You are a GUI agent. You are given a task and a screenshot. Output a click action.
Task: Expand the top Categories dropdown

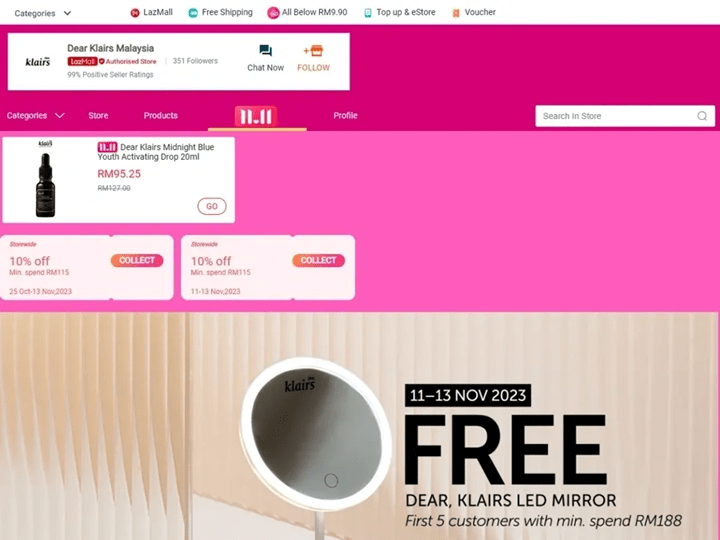click(x=43, y=13)
